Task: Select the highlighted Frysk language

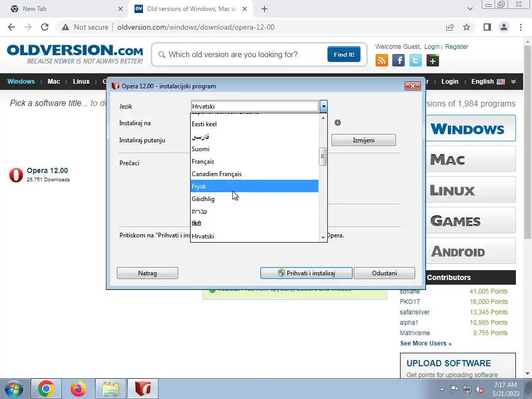Action: point(255,187)
